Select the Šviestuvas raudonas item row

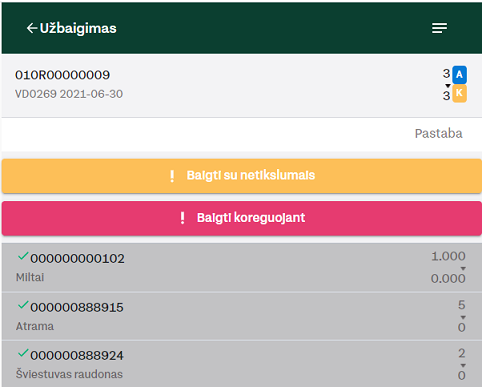pos(242,364)
